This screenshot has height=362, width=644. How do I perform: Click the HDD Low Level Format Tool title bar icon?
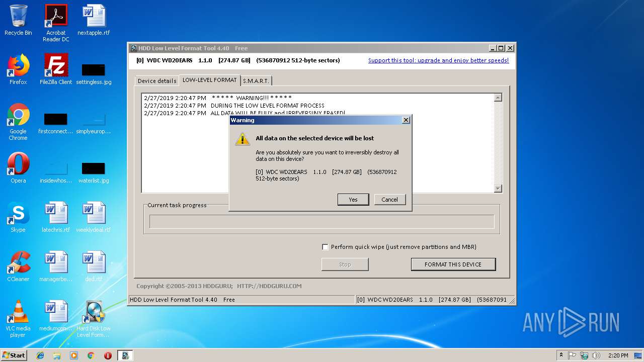pyautogui.click(x=133, y=48)
